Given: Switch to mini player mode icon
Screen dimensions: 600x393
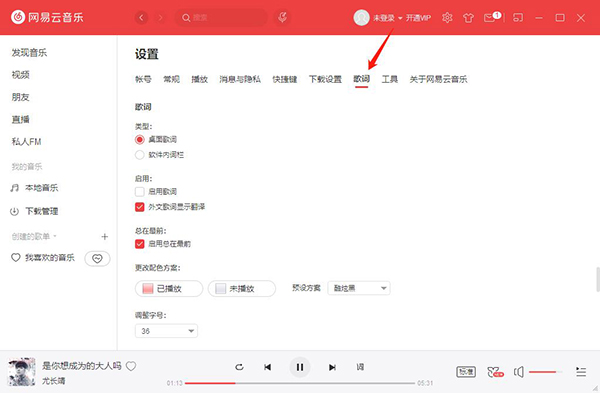Looking at the screenshot, I should tap(518, 18).
